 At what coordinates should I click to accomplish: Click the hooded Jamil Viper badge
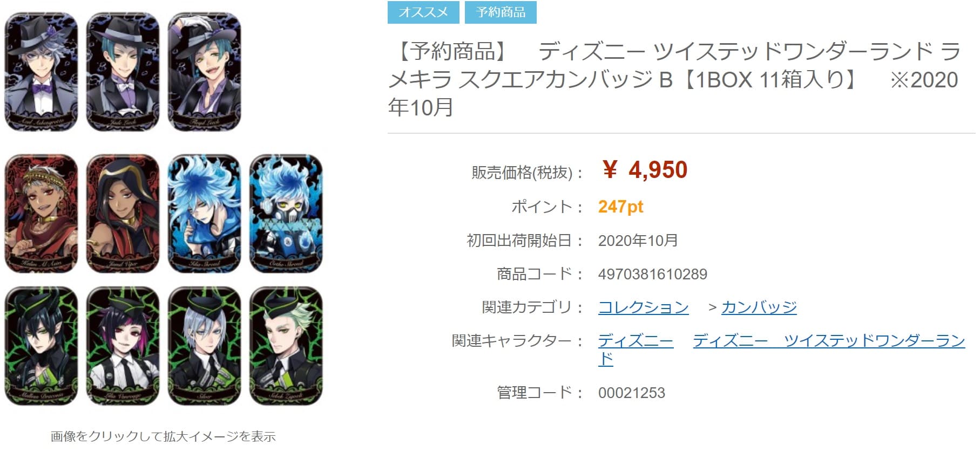(123, 214)
